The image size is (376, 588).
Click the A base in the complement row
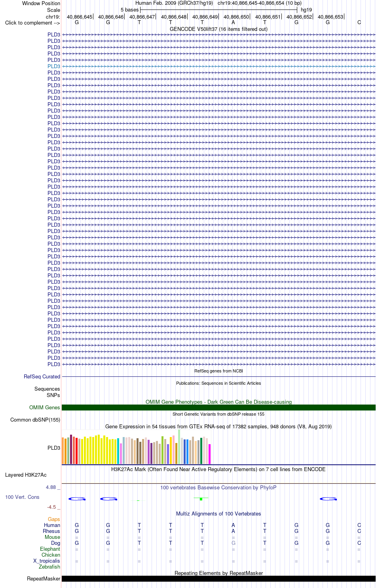tap(234, 22)
